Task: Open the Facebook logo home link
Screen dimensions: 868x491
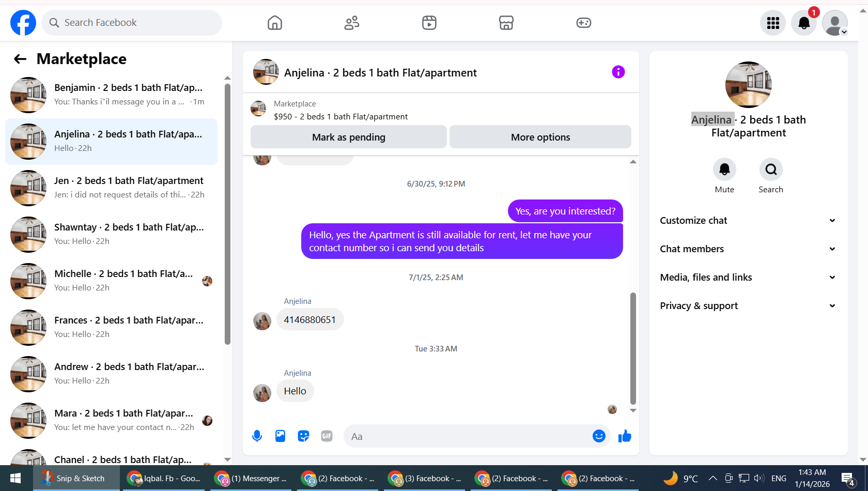Action: [23, 23]
